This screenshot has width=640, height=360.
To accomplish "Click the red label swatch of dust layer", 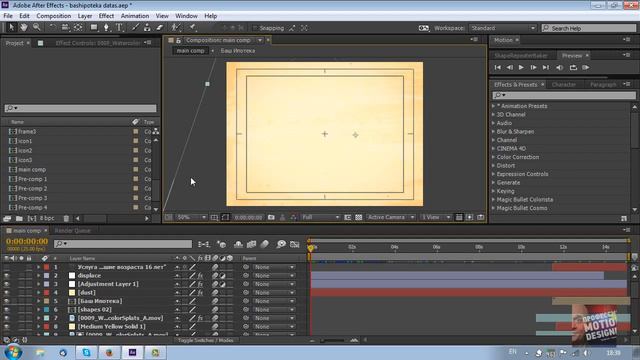I will pyautogui.click(x=47, y=293).
